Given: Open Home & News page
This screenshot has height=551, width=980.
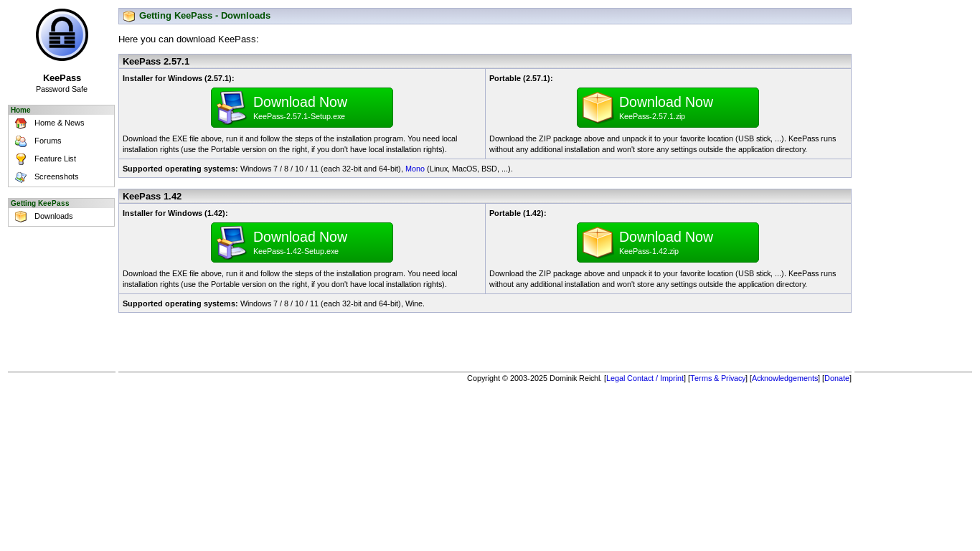Looking at the screenshot, I should [x=60, y=123].
